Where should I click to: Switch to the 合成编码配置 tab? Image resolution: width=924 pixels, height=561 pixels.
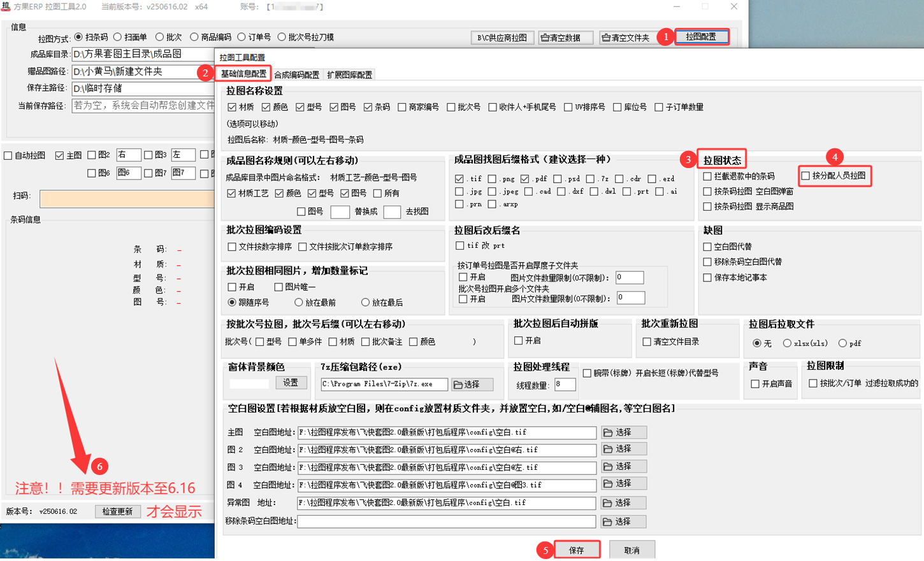(296, 75)
